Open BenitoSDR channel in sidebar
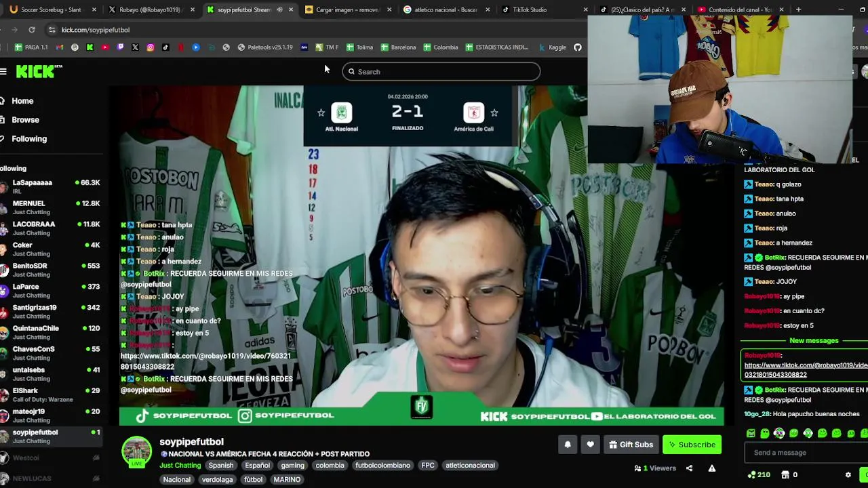The image size is (868, 488). click(51, 270)
